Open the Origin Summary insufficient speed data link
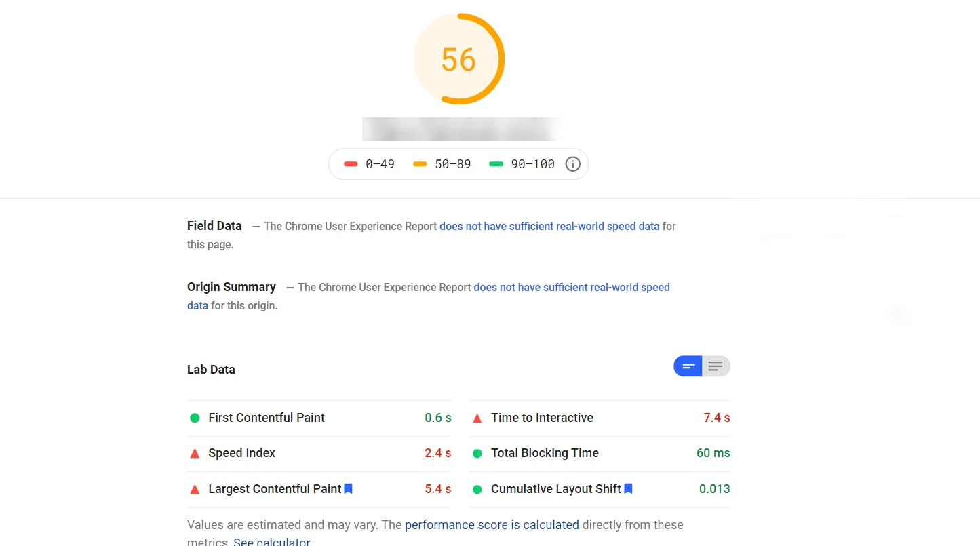This screenshot has height=546, width=980. (571, 288)
